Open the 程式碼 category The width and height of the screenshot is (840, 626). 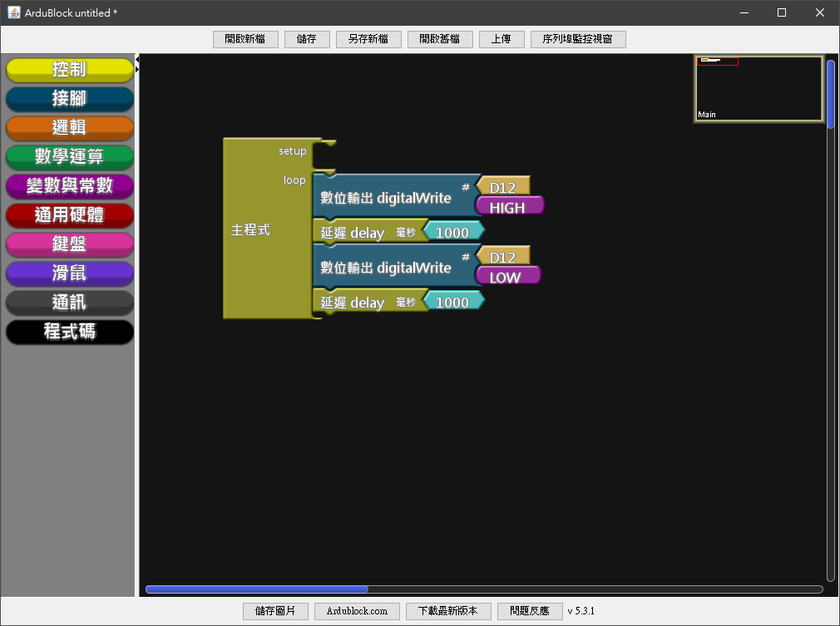click(x=69, y=332)
